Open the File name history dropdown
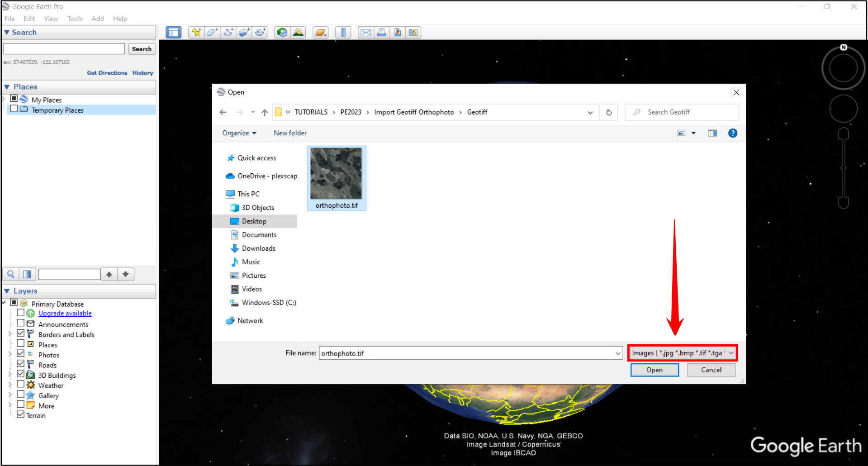The image size is (868, 466). pos(618,353)
